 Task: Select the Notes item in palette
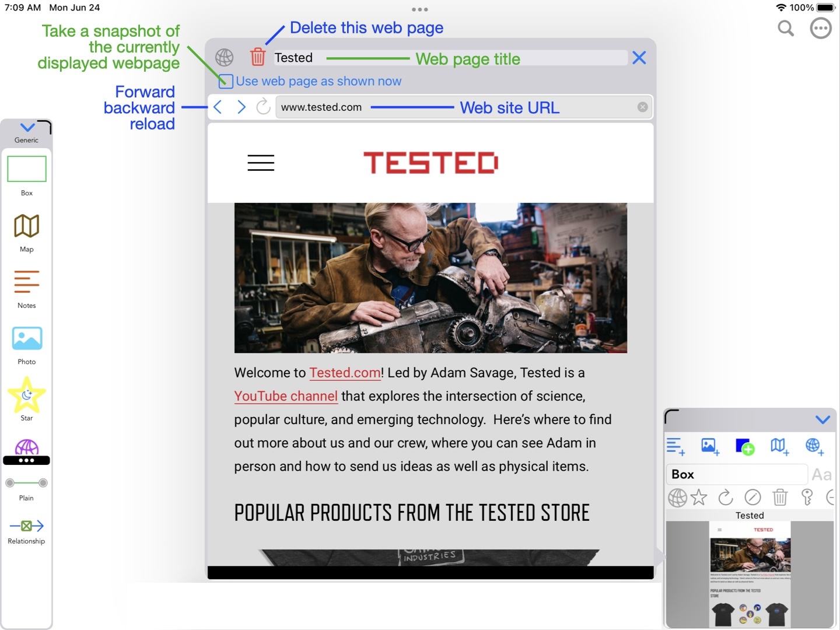coord(27,282)
